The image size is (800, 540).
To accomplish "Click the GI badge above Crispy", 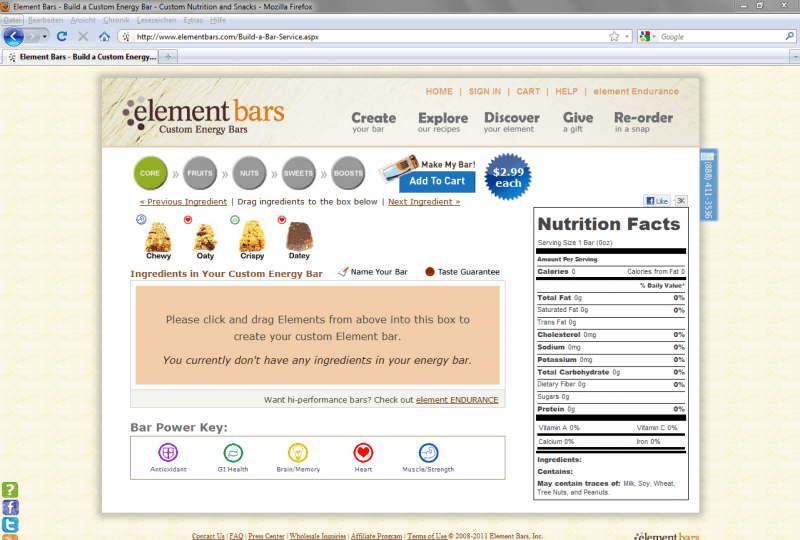I will (x=235, y=219).
